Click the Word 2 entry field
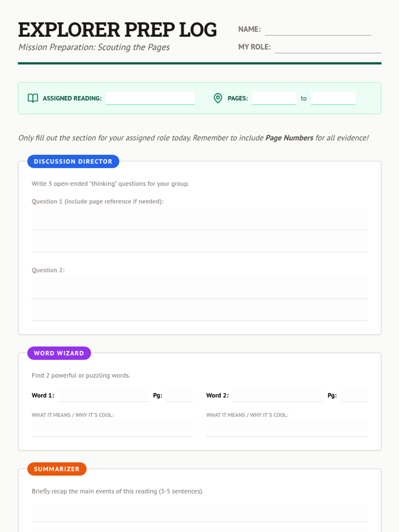399x532 pixels. [x=278, y=395]
